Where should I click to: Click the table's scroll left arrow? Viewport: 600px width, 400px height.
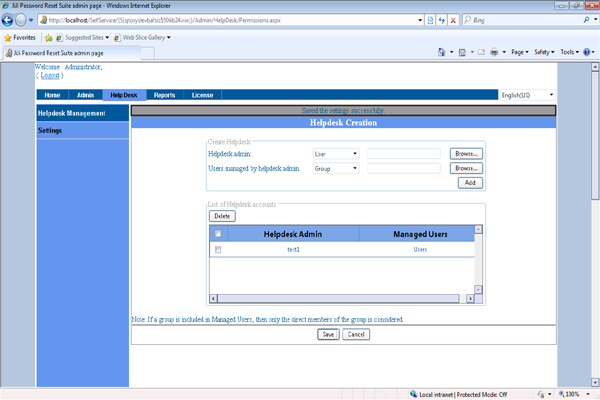[x=214, y=298]
